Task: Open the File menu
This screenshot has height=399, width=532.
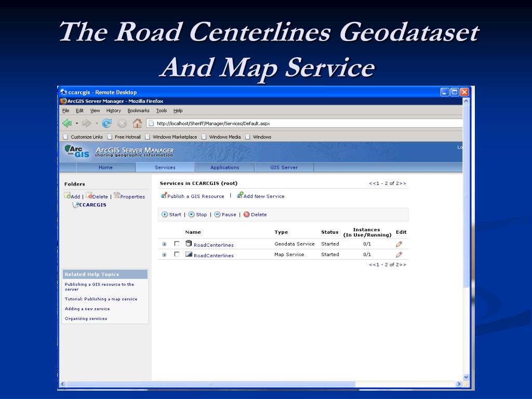Action: click(x=66, y=111)
